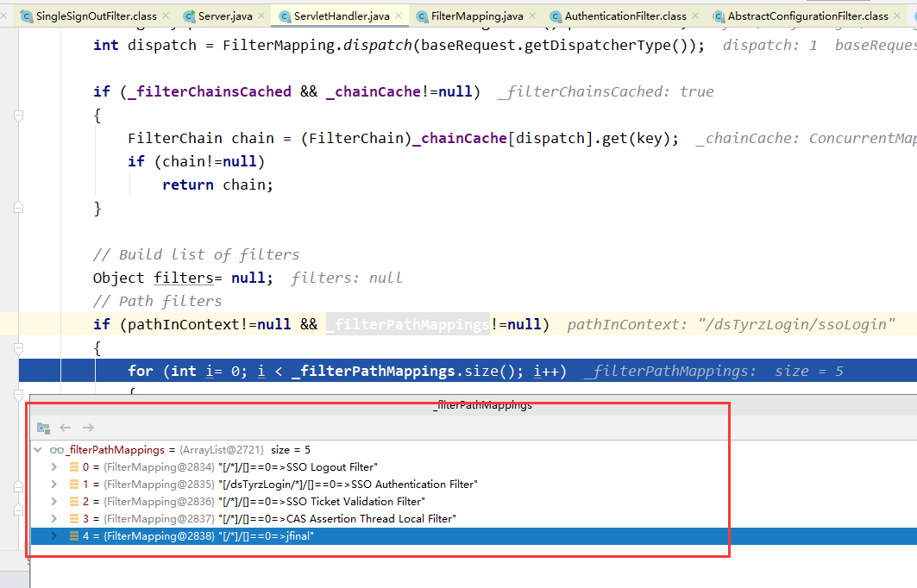Collapse the _filterPathMappings root node
Screen dimensions: 917x588
pyautogui.click(x=38, y=450)
